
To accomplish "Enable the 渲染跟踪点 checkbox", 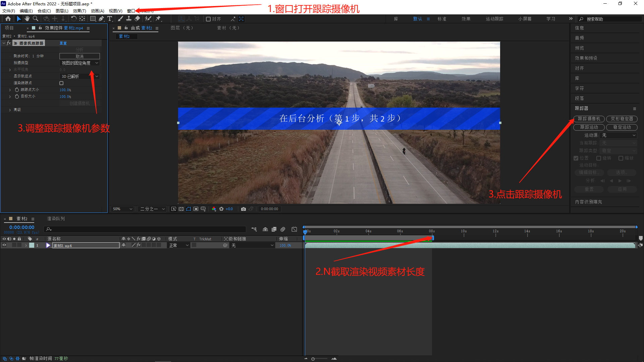I will (61, 83).
